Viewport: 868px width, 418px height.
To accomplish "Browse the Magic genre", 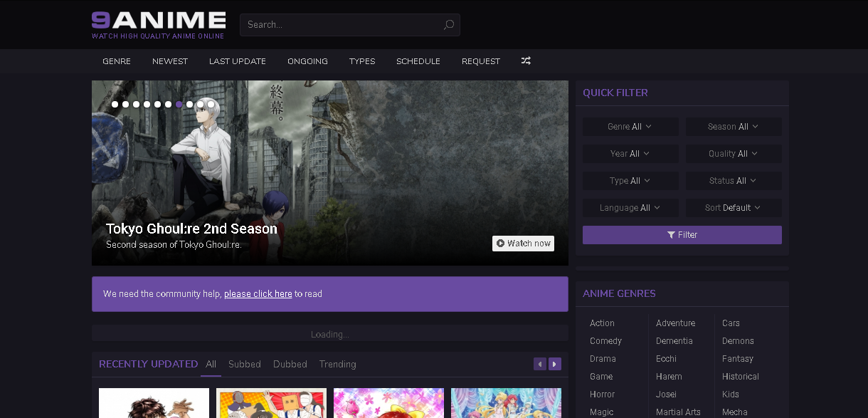I will (601, 412).
